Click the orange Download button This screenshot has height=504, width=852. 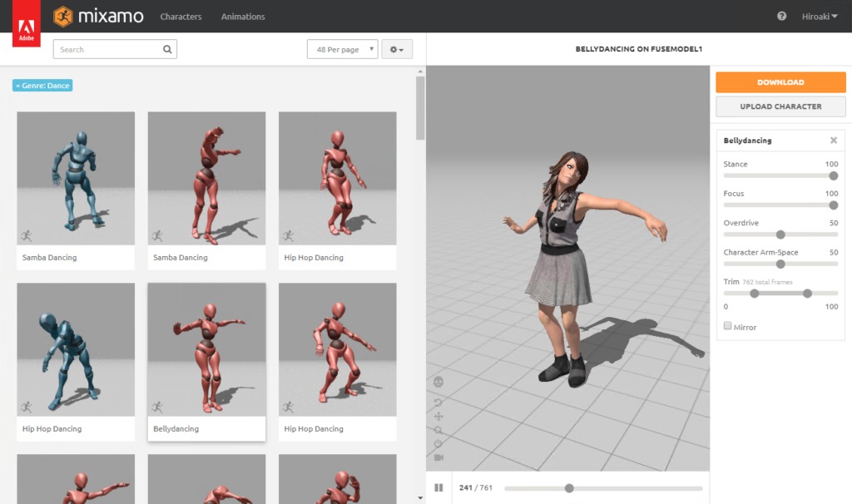pyautogui.click(x=780, y=82)
